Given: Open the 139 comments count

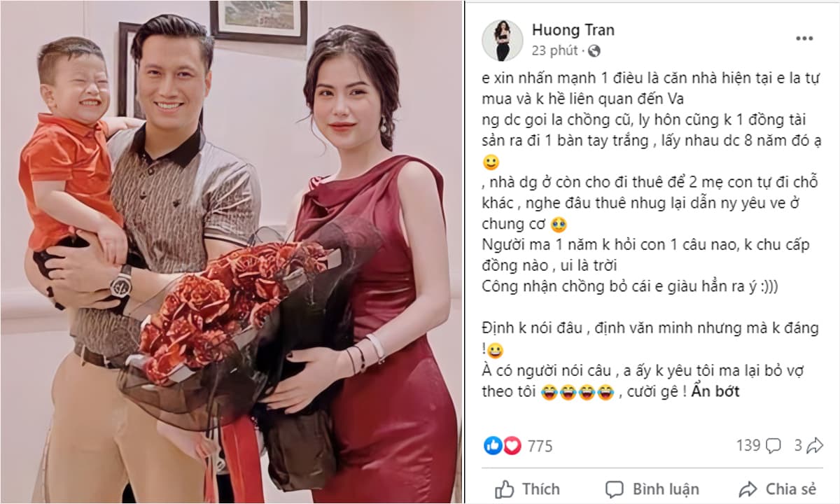Looking at the screenshot, I should pyautogui.click(x=748, y=445).
